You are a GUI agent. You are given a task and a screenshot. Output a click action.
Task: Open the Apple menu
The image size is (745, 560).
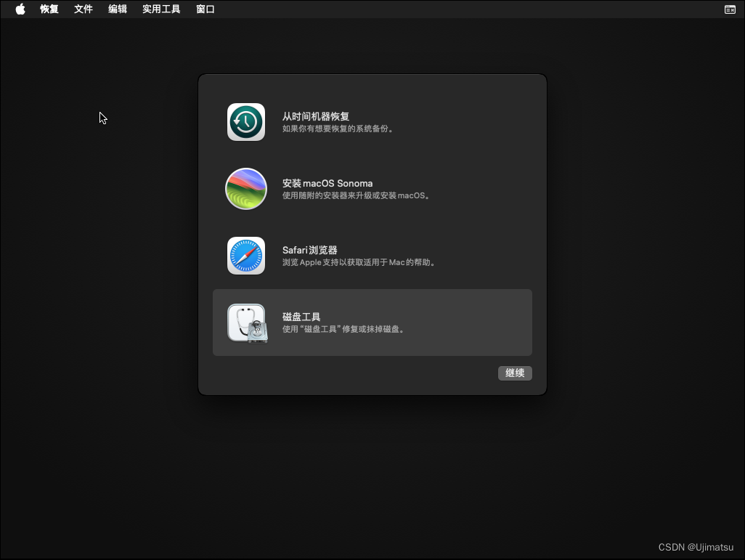(x=20, y=9)
